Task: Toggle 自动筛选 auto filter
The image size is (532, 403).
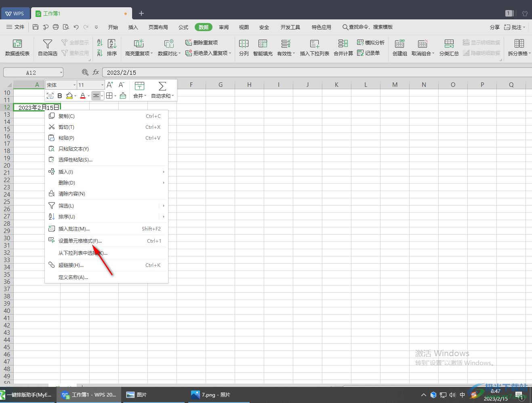Action: tap(48, 48)
